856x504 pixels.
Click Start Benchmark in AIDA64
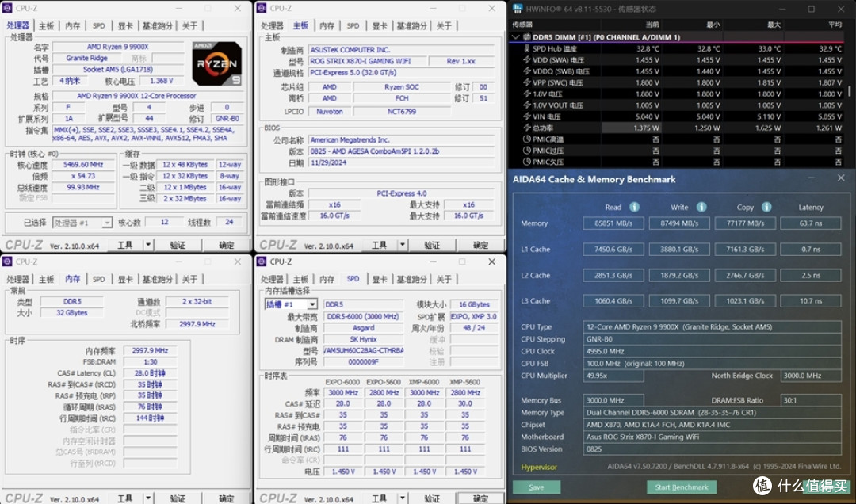tap(682, 487)
